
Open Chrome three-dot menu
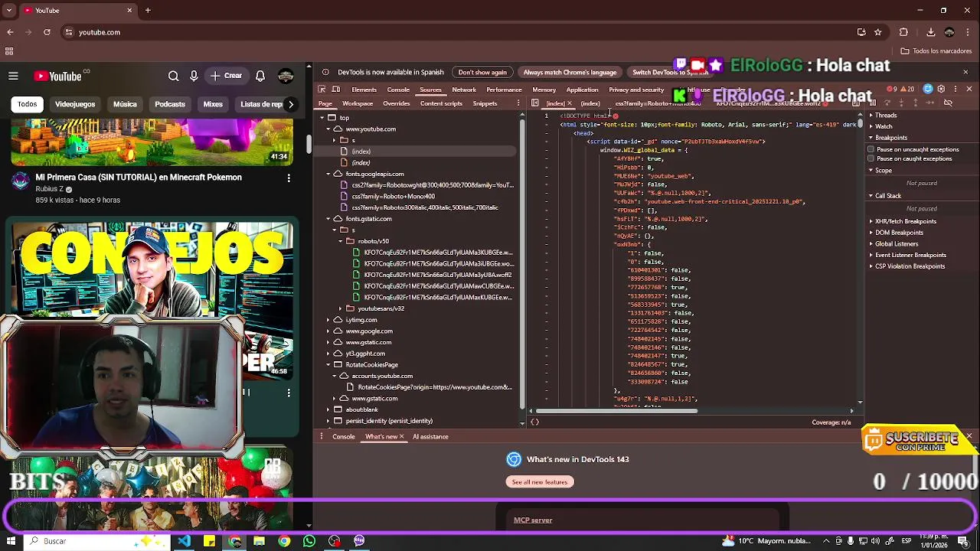point(969,32)
